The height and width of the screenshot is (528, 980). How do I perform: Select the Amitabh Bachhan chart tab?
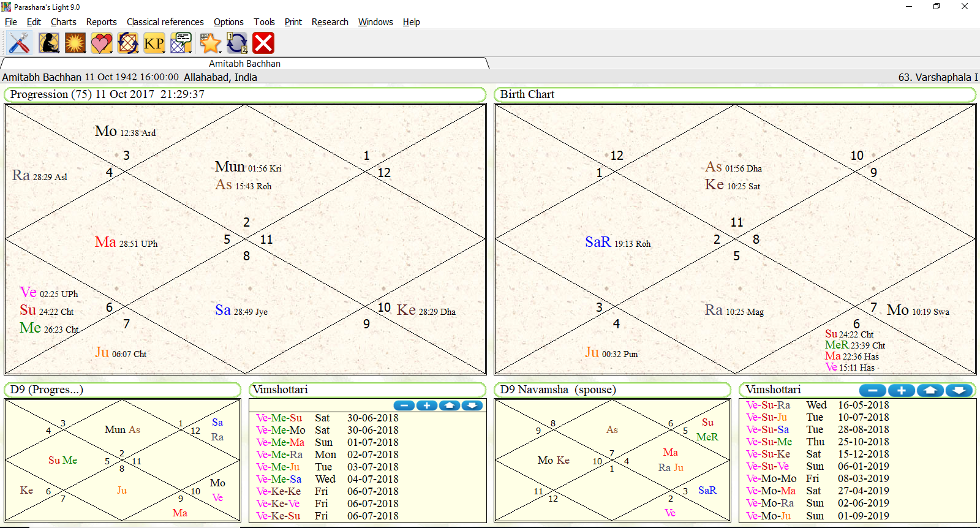(x=244, y=64)
